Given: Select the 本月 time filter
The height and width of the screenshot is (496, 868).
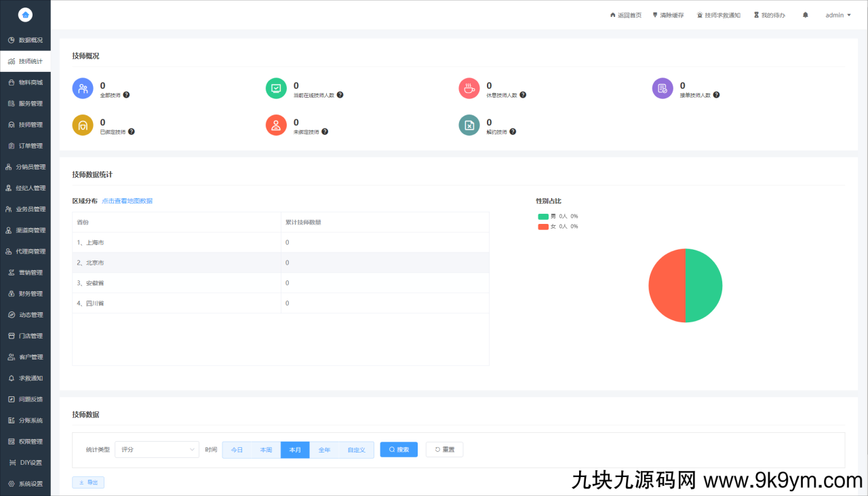Looking at the screenshot, I should [x=295, y=450].
